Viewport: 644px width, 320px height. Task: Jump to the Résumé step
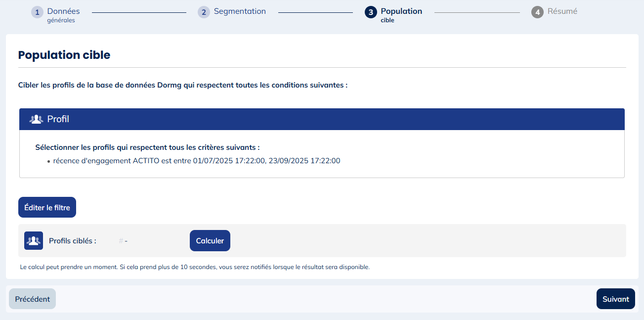tap(562, 11)
